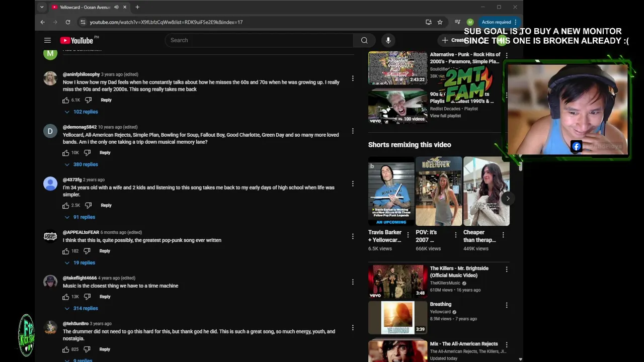Screen dimensions: 644x362
Task: Open new browser tab with plus
Action: pos(137,7)
